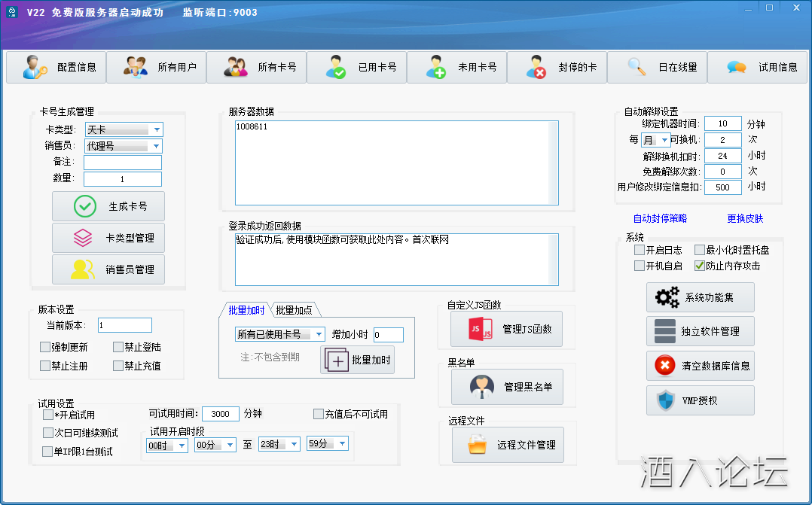Viewport: 812px width, 505px height.
Task: Open 已用卡号 used cards icon
Action: [x=336, y=68]
